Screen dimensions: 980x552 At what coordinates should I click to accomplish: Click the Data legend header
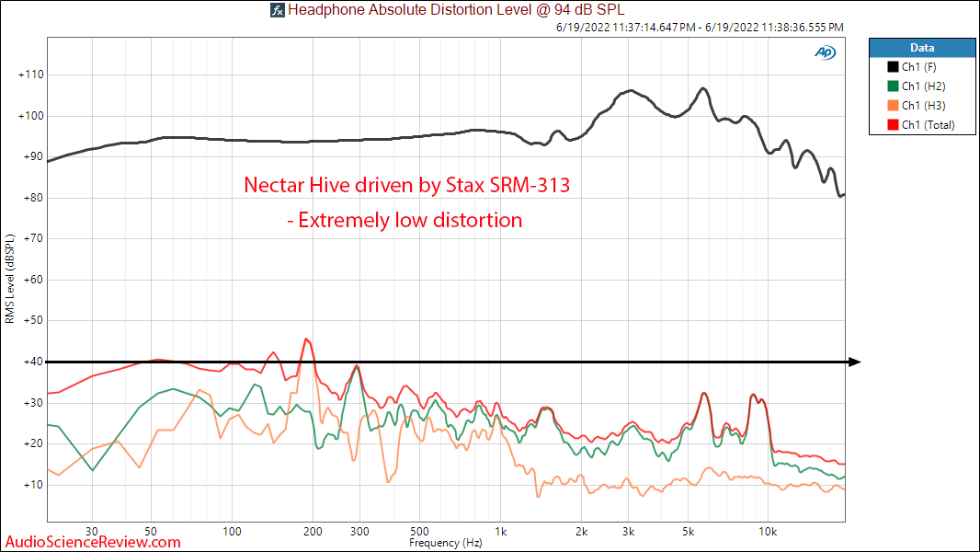click(x=922, y=48)
